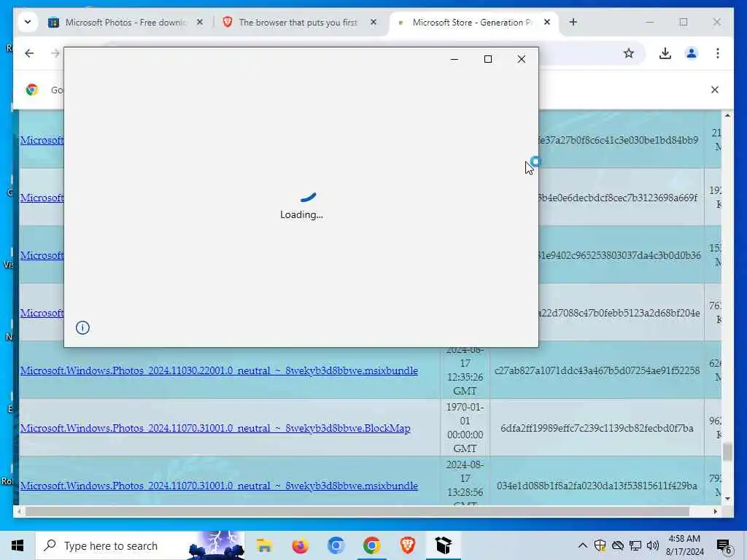Open the Windows Start menu
The height and width of the screenshot is (560, 747).
18,545
